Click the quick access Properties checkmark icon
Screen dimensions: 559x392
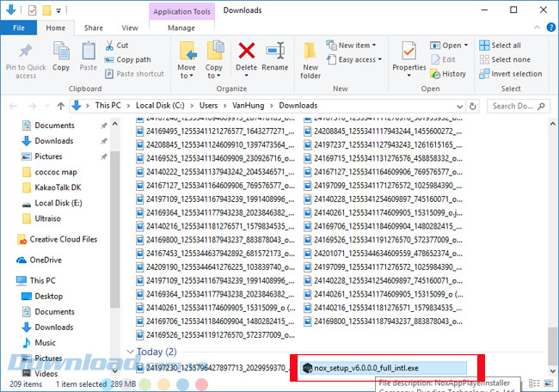pyautogui.click(x=32, y=10)
